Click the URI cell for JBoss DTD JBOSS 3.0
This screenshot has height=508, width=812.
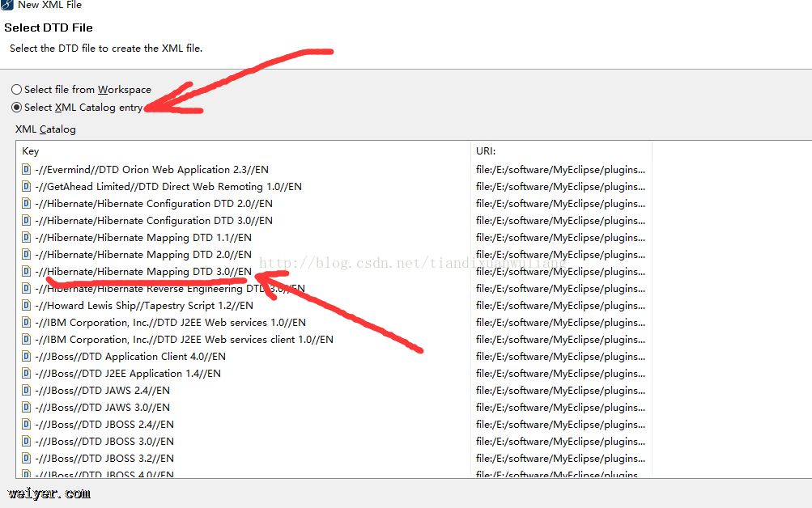tap(561, 442)
